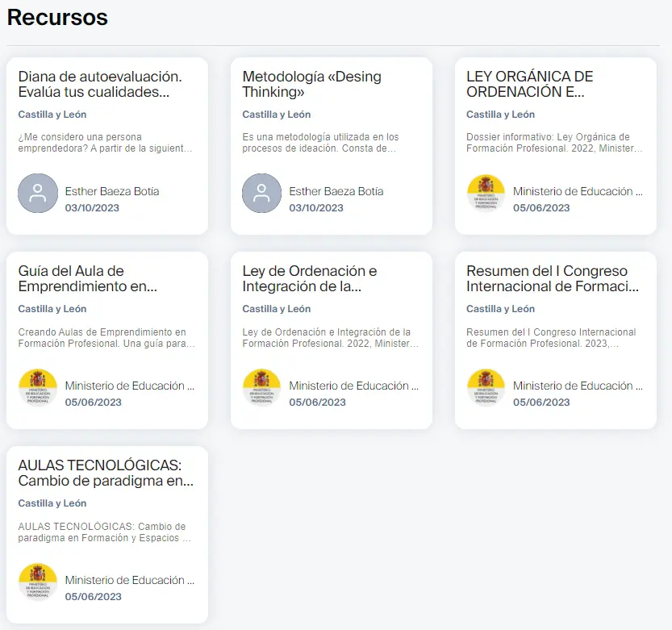Viewport: 672px width, 630px height.
Task: Click 'Ministerio de Educación ...' on Resumen del I Congreso card
Action: tap(578, 386)
